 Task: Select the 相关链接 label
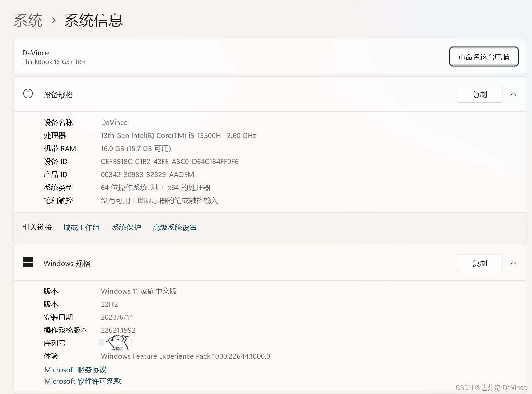pos(37,227)
